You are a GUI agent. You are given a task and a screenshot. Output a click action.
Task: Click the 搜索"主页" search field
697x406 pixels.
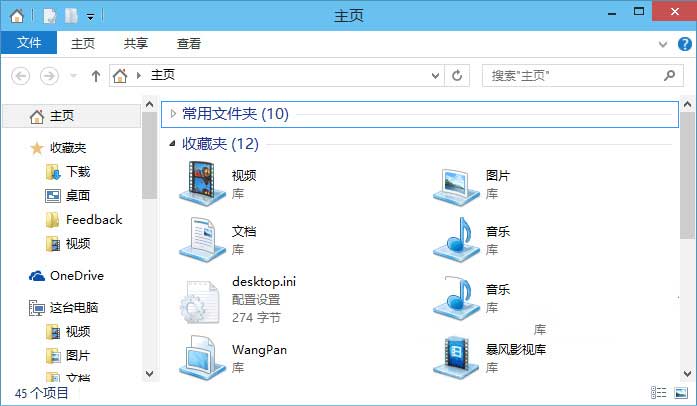(570, 75)
